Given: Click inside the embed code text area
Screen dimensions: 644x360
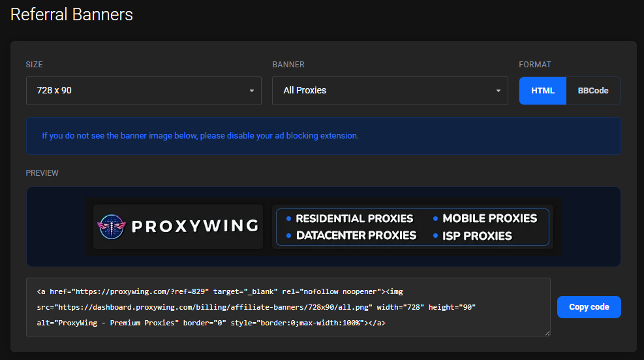Looking at the screenshot, I should point(288,307).
